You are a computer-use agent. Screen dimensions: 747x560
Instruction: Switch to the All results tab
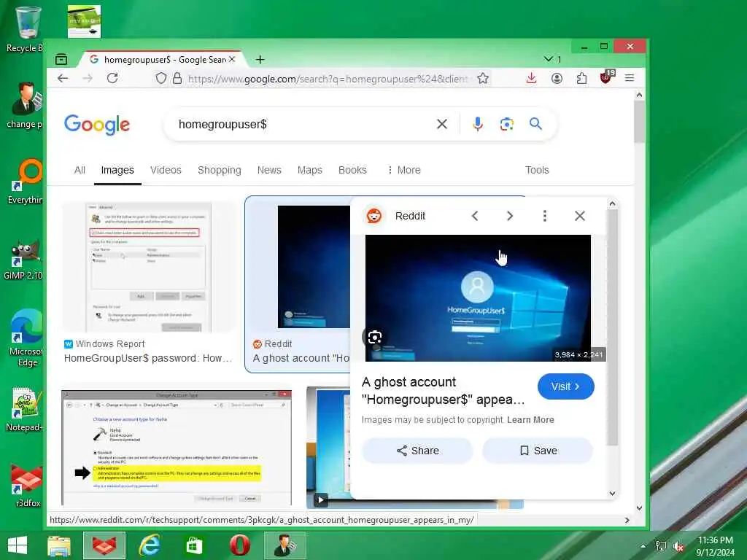click(80, 170)
